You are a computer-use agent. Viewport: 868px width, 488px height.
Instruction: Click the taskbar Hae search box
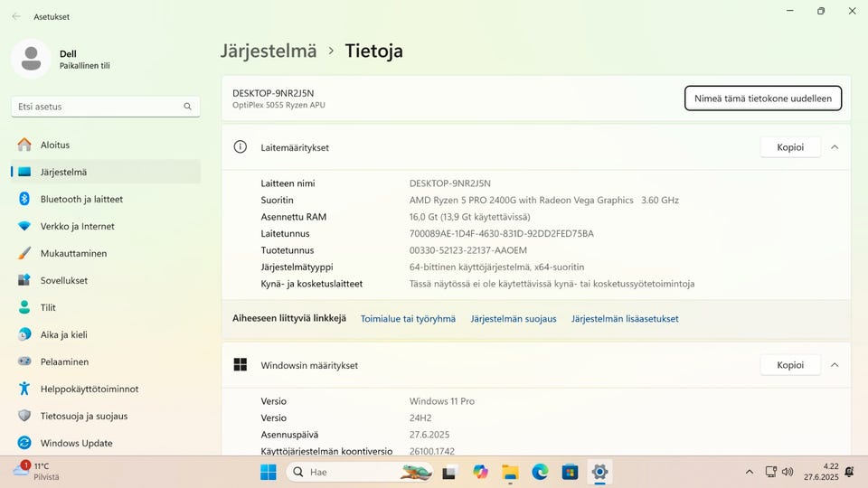point(360,472)
